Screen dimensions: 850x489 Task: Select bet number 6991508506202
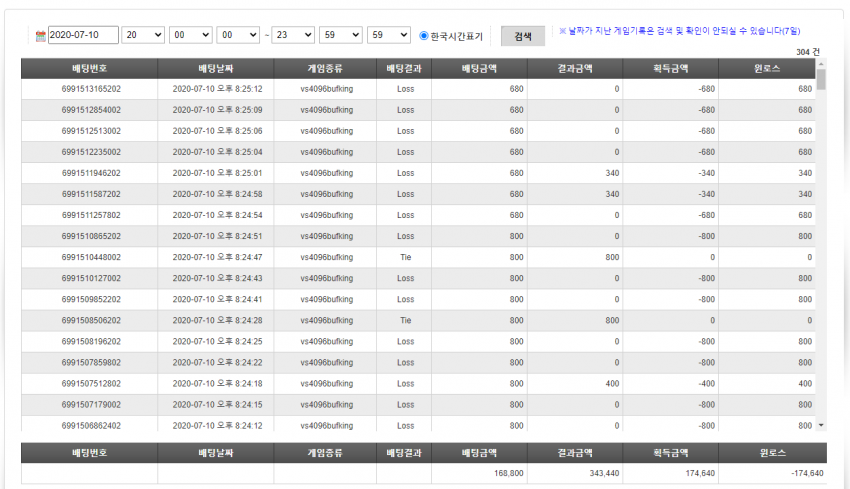coord(91,320)
